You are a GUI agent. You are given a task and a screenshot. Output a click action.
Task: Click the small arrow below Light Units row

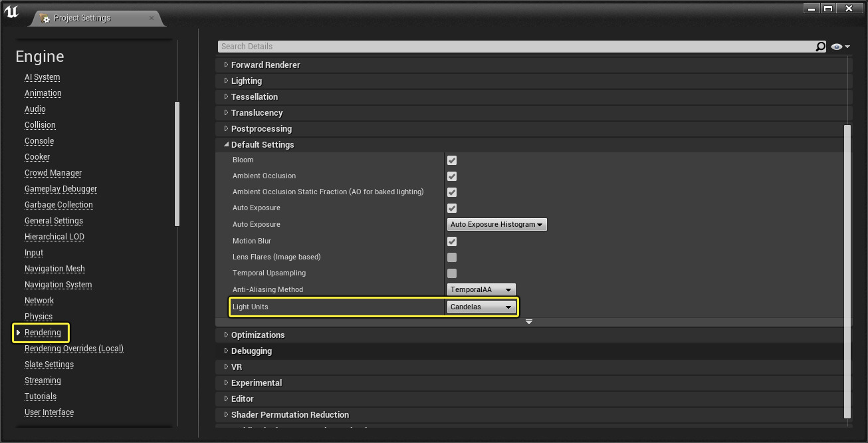[529, 321]
